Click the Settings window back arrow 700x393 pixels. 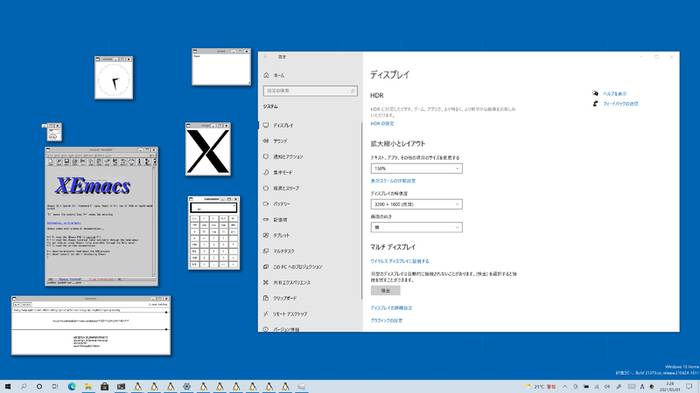tap(266, 57)
